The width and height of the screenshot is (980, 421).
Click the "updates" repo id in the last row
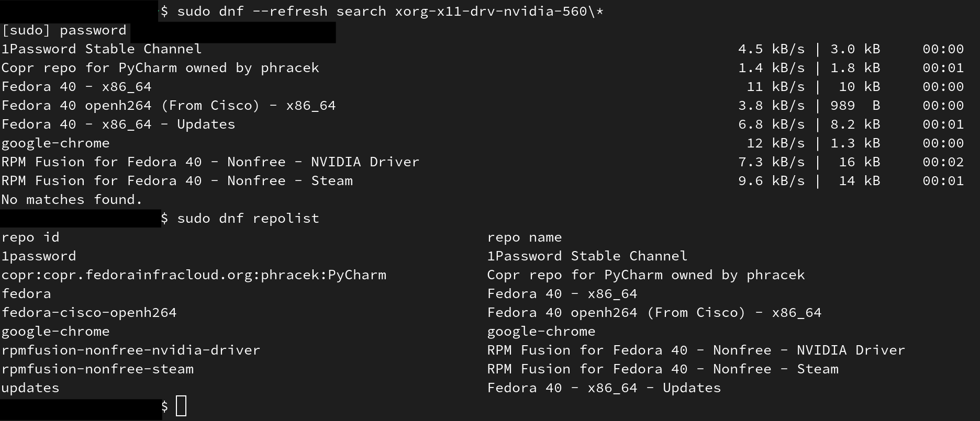click(x=30, y=388)
